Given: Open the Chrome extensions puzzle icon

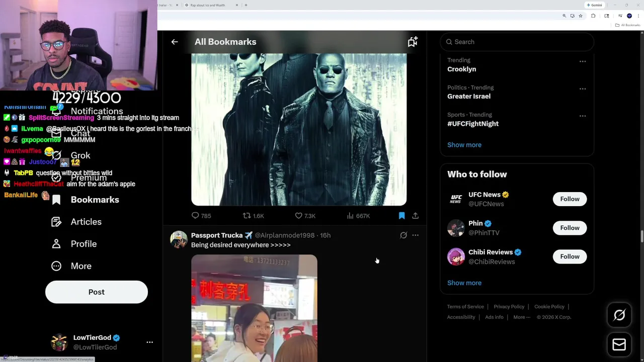Looking at the screenshot, I should point(593,16).
